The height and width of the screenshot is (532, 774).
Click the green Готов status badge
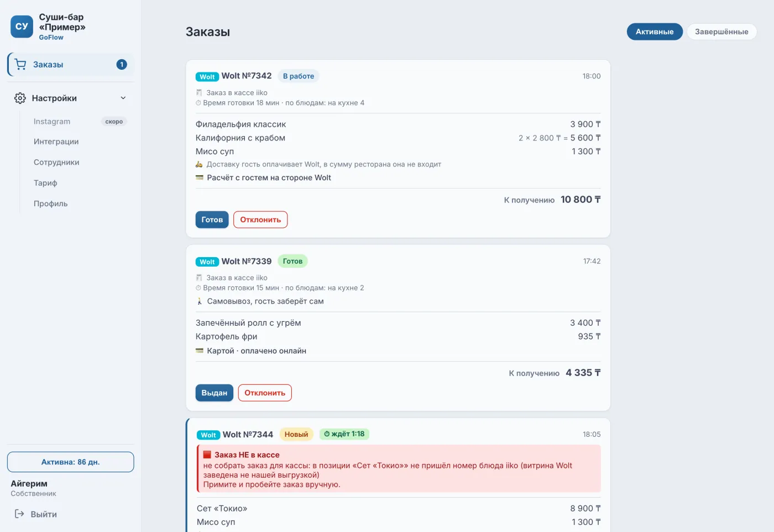click(x=292, y=261)
